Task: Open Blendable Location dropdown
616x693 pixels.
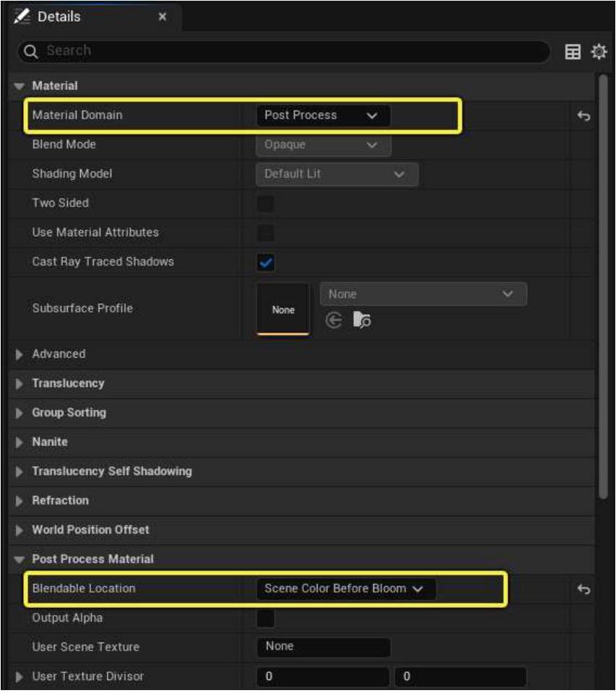Action: 345,589
